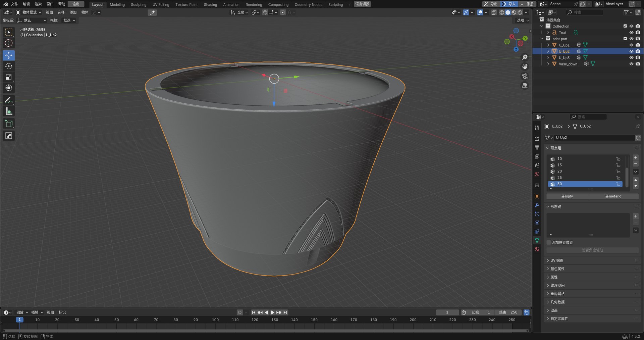Open the Material properties tab
The height and width of the screenshot is (340, 644).
point(537,249)
